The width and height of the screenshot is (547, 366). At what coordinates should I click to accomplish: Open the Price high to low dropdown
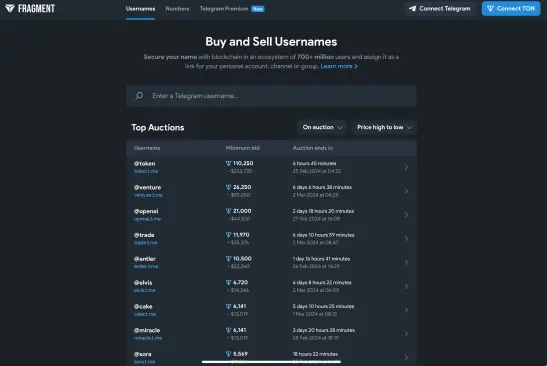click(384, 127)
